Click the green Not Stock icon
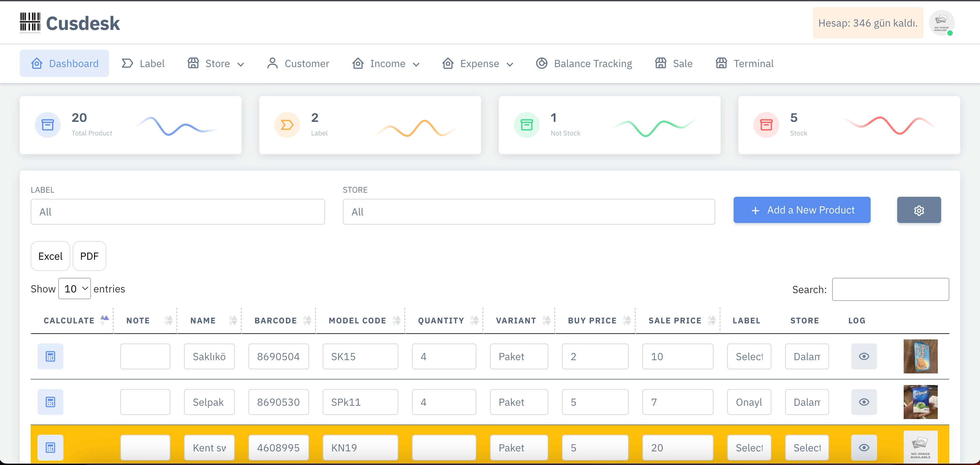 (x=526, y=125)
